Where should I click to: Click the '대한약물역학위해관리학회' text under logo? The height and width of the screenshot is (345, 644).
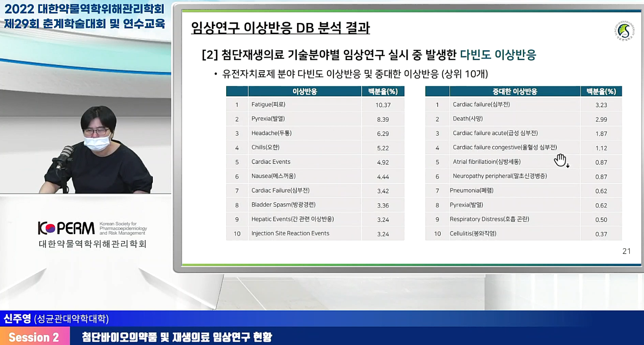click(x=92, y=244)
